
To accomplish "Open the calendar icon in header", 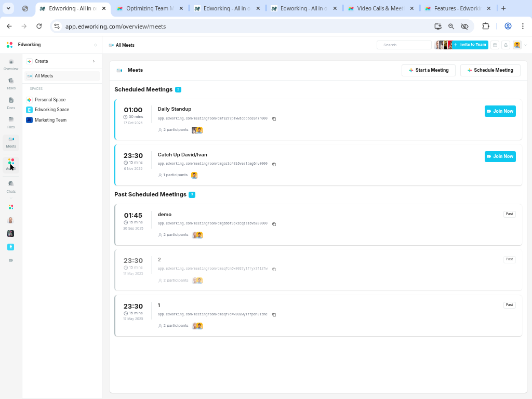I will (x=495, y=45).
